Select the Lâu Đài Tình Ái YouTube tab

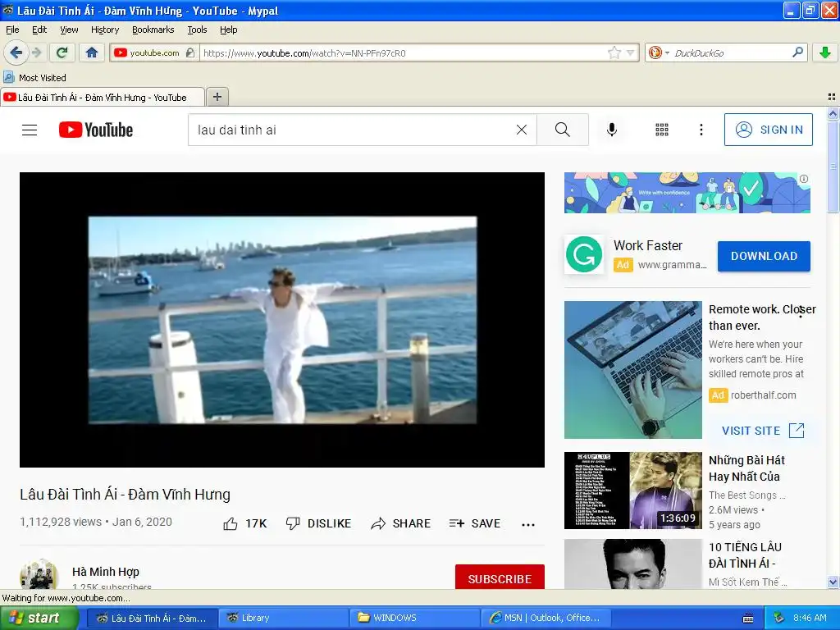tap(102, 98)
